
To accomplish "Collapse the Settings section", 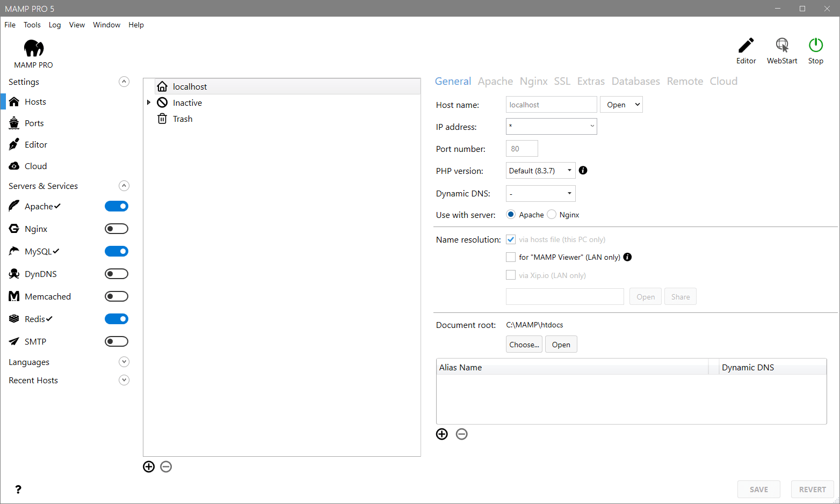I will (x=124, y=82).
